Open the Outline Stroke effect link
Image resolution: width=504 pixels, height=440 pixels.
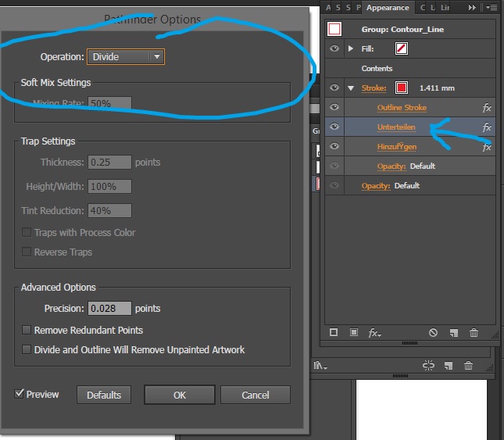click(402, 108)
